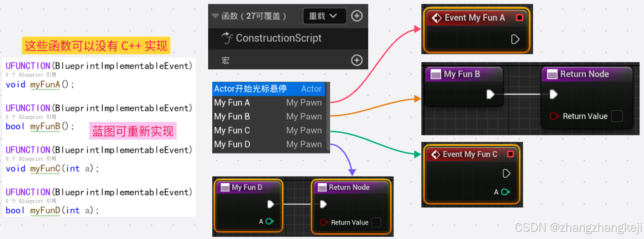Click Event My Fun C diamond icon
The width and height of the screenshot is (644, 239).
(x=435, y=154)
